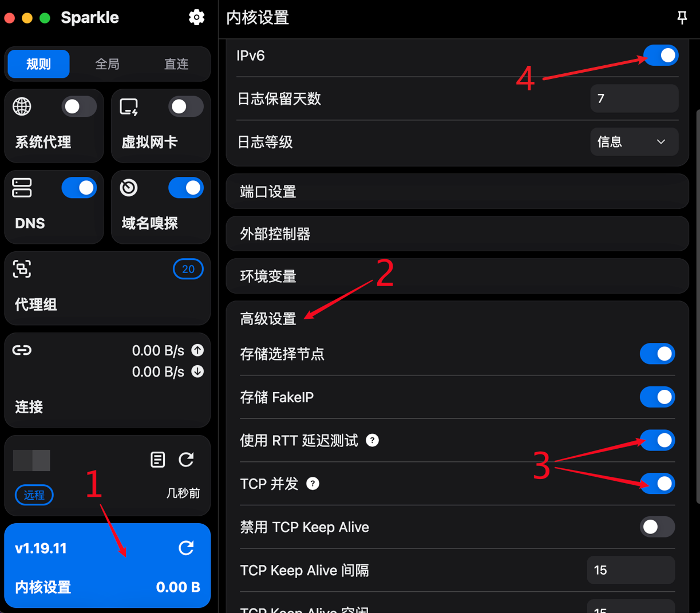This screenshot has height=613, width=700.
Task: Enable the 系统代理 switch
Action: (x=79, y=106)
